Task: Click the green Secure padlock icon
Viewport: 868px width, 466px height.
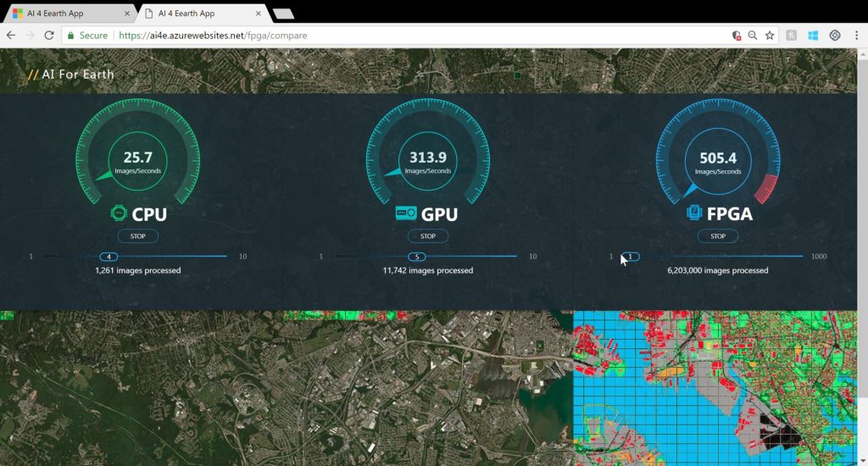Action: pos(70,36)
